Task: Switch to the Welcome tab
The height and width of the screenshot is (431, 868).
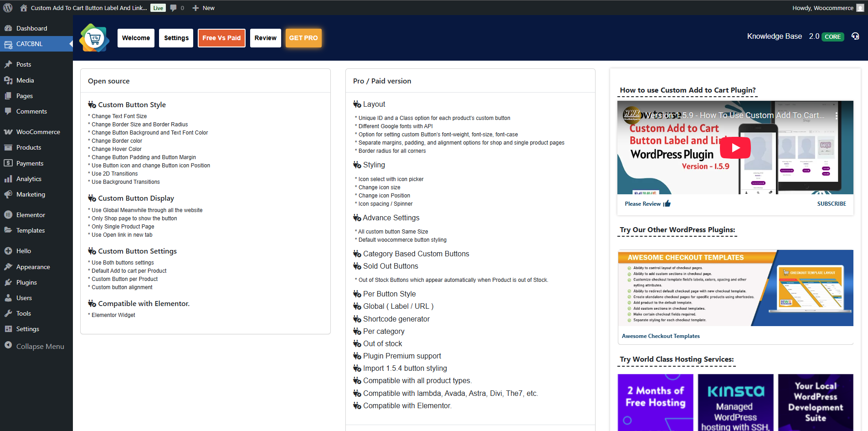Action: pyautogui.click(x=136, y=38)
